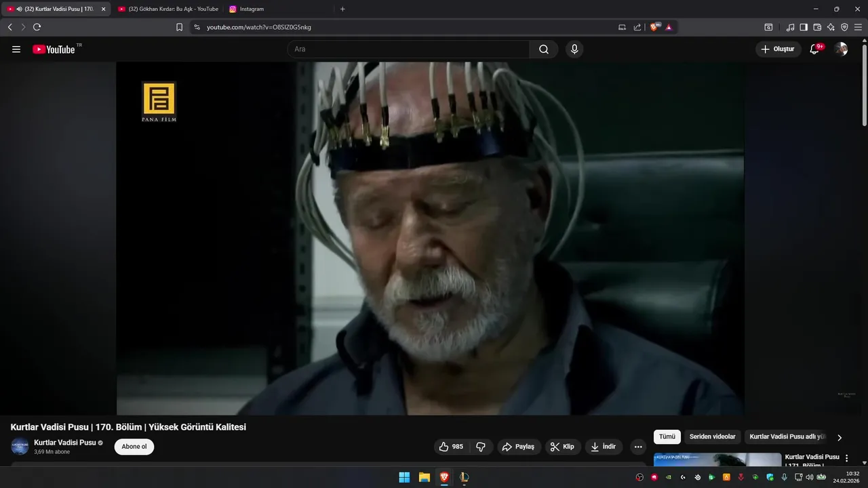Open the NVIDIA tray icon
Screen dimensions: 868x488
click(669, 477)
